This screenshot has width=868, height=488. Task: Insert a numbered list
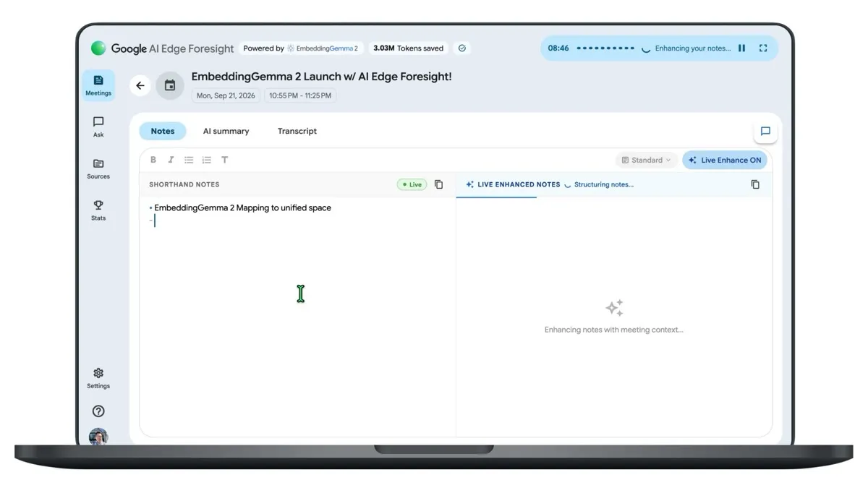pyautogui.click(x=207, y=160)
